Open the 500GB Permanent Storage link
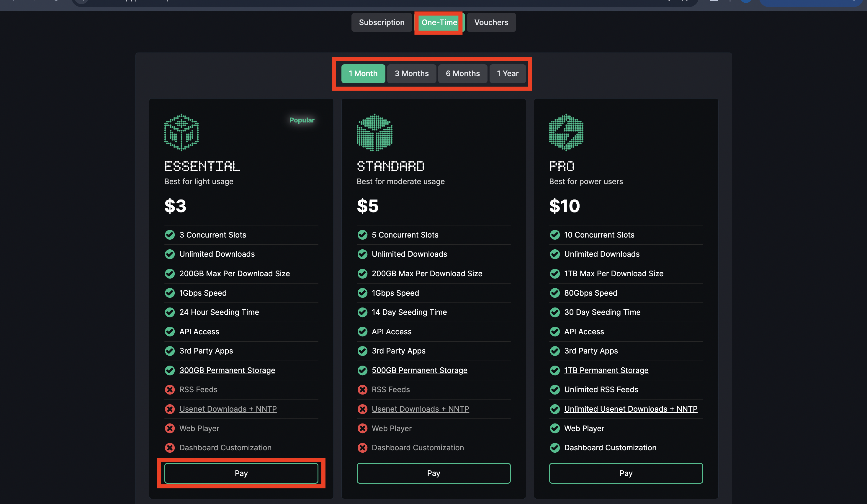The width and height of the screenshot is (867, 504). 419,370
